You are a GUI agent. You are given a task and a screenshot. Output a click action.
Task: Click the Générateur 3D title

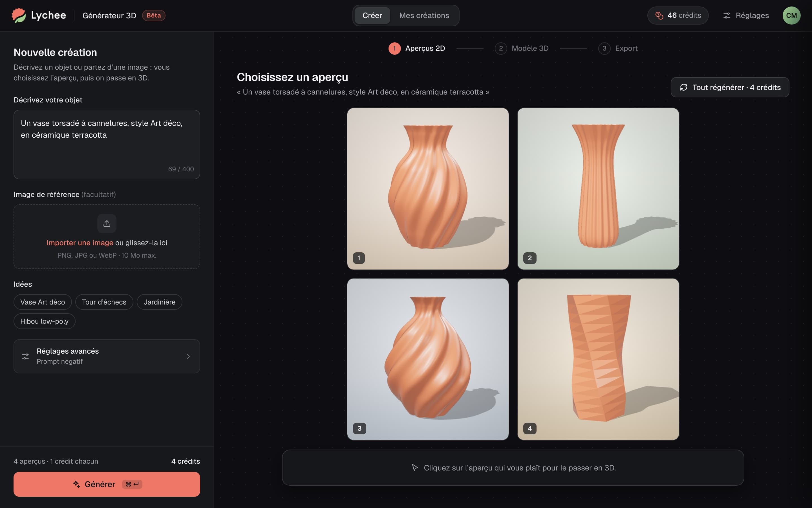(109, 16)
